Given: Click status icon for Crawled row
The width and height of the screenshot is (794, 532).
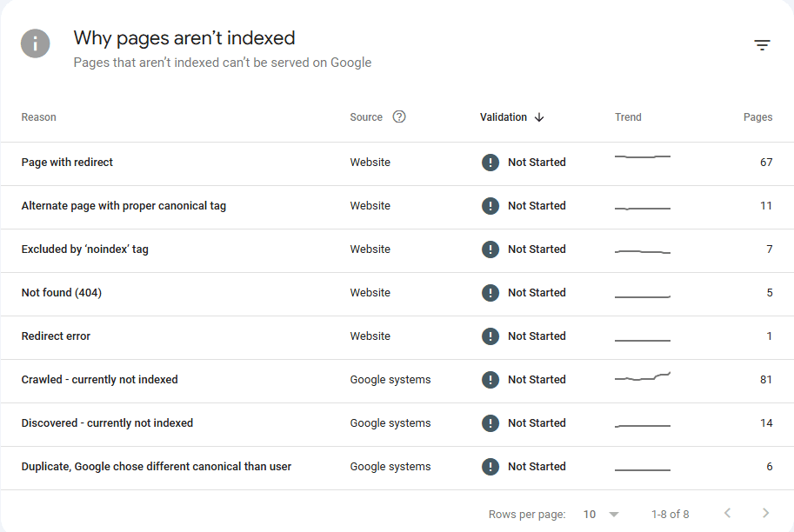Looking at the screenshot, I should (x=490, y=380).
